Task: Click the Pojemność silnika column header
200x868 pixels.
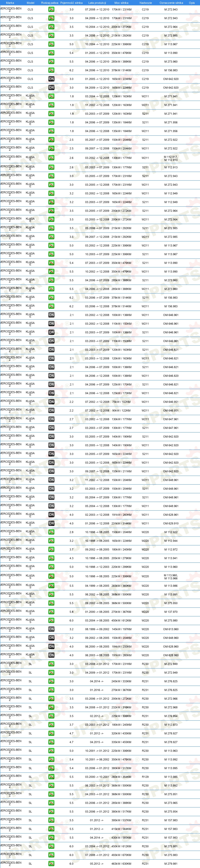Action: pyautogui.click(x=72, y=3)
